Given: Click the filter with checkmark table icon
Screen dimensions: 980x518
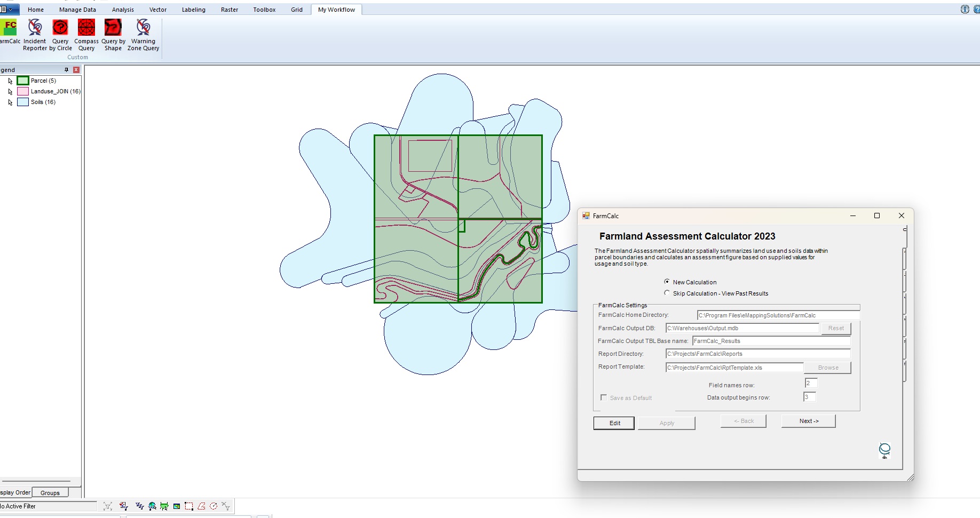Looking at the screenshot, I should (x=124, y=506).
